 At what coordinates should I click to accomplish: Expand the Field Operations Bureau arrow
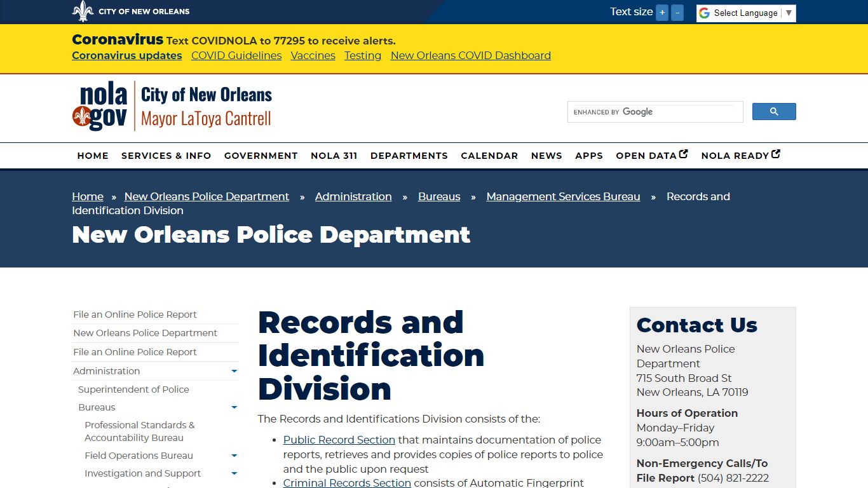point(234,456)
